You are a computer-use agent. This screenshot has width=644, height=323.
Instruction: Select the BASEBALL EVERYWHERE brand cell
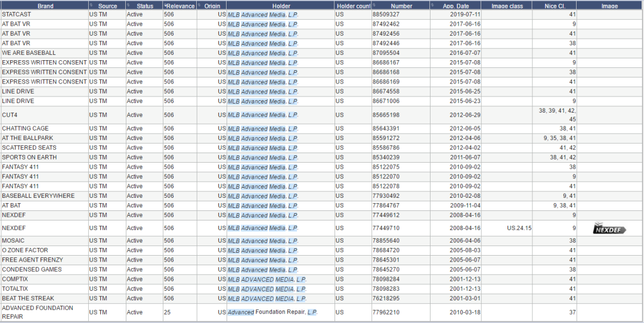[44, 196]
